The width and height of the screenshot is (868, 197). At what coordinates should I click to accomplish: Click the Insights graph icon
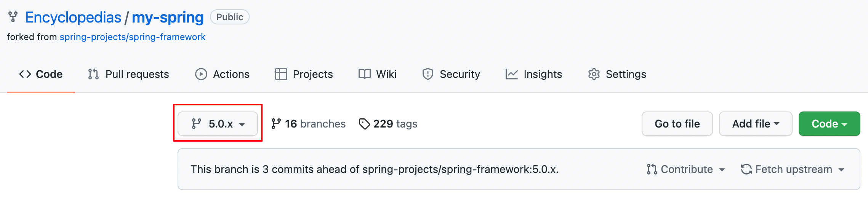pos(512,74)
